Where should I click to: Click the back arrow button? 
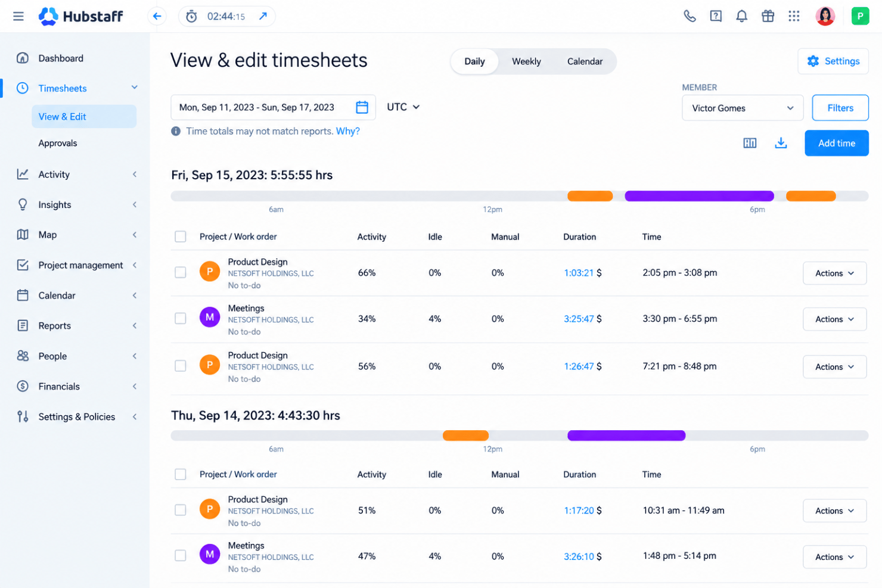[x=157, y=16]
